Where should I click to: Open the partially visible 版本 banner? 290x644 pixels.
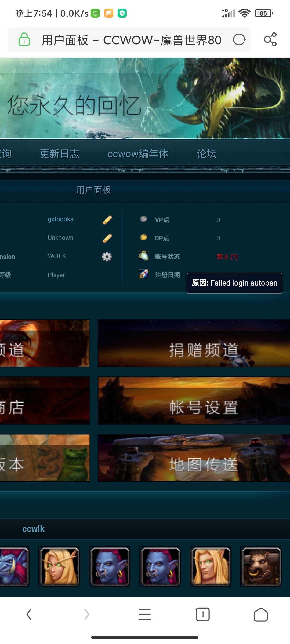point(45,458)
